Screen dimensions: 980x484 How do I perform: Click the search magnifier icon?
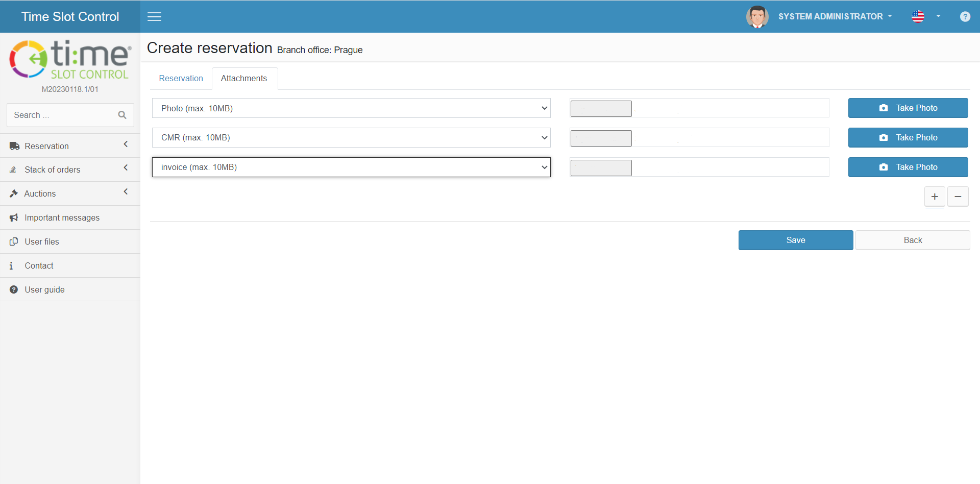[x=122, y=115]
